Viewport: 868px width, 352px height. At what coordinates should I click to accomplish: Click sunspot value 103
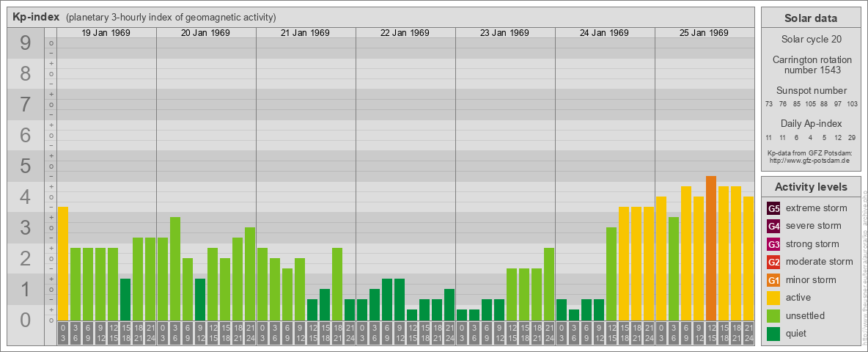(x=852, y=104)
